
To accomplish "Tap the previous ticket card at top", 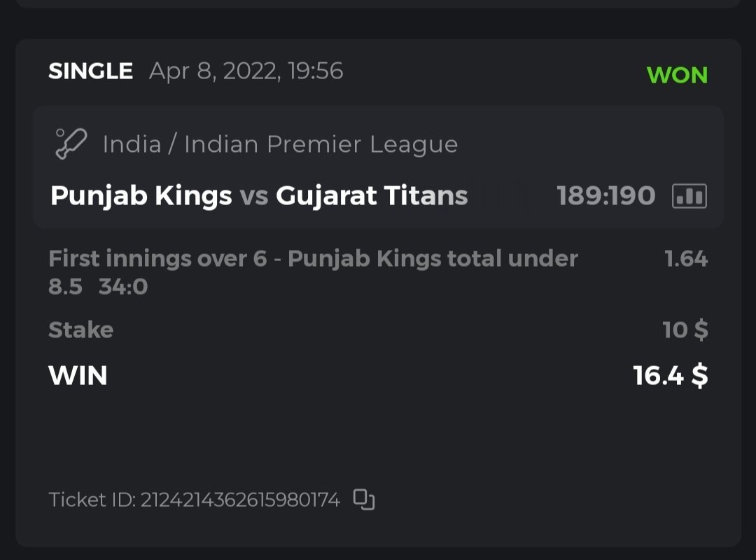I will pyautogui.click(x=378, y=3).
